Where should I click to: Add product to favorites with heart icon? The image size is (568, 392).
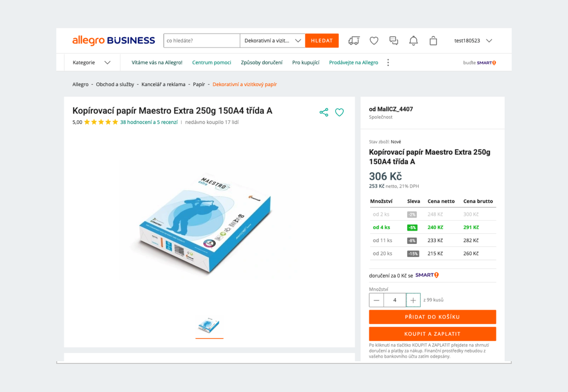click(339, 112)
